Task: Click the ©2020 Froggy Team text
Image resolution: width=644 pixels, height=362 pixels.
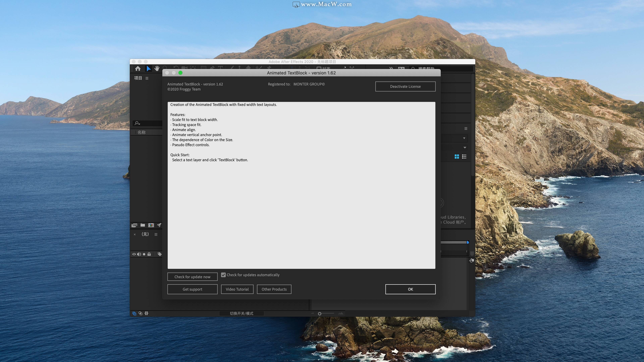Action: pos(184,89)
